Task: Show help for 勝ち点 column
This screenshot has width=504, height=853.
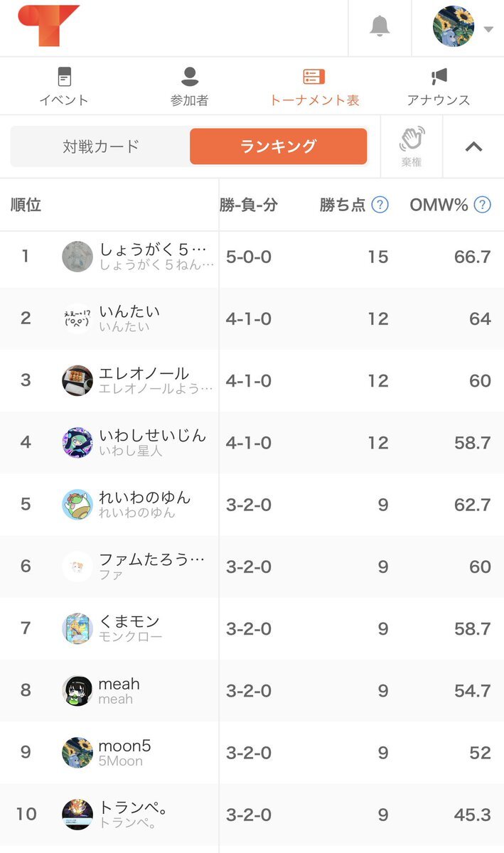Action: (380, 205)
